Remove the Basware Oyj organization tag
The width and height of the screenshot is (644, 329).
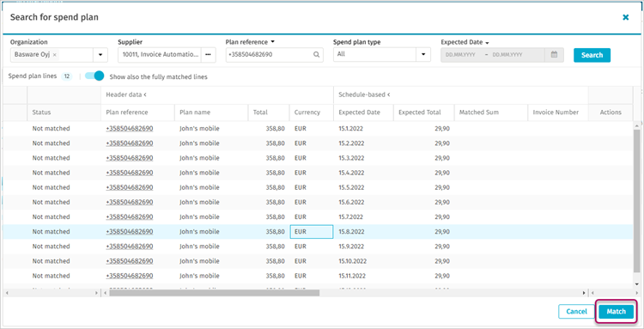click(55, 55)
